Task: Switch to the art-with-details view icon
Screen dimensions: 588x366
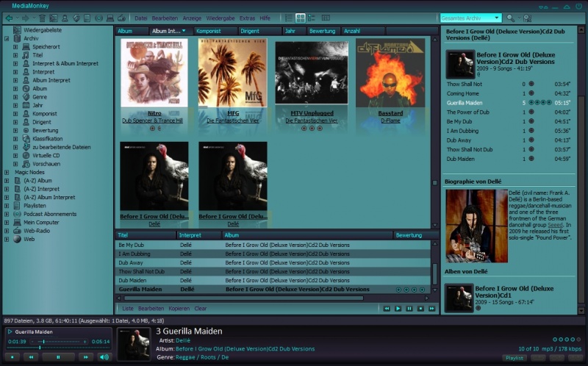Action: pos(311,18)
